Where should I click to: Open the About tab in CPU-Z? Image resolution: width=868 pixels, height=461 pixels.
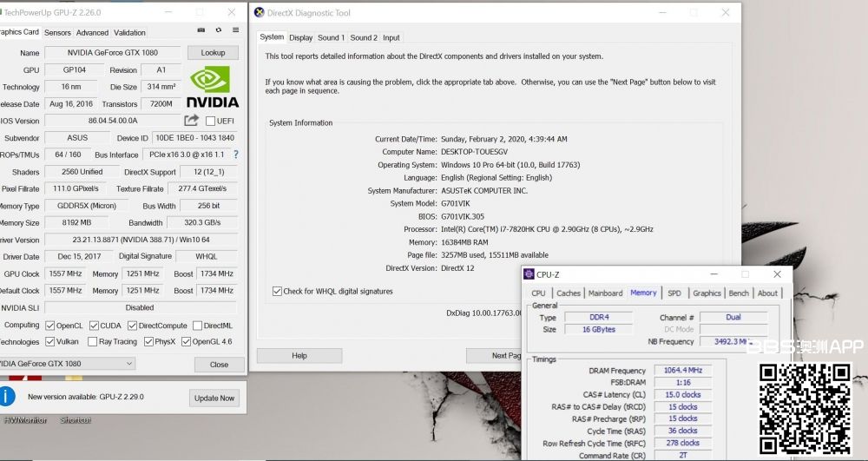pos(767,293)
